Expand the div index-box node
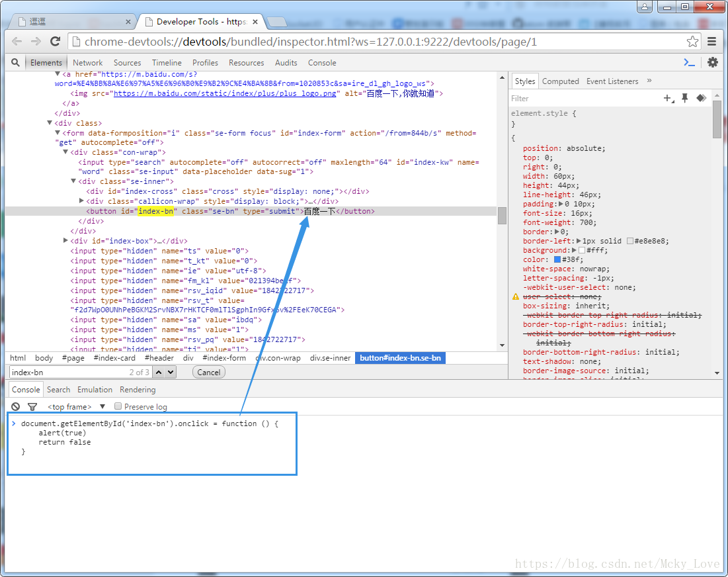 click(x=65, y=240)
